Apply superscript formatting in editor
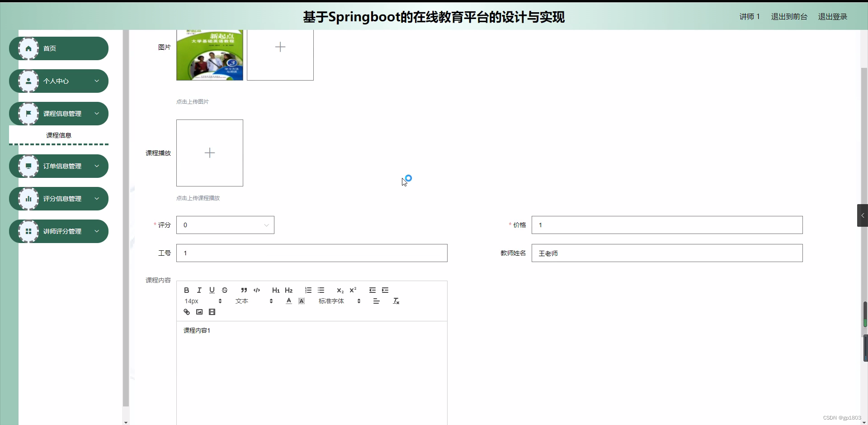 [x=354, y=290]
